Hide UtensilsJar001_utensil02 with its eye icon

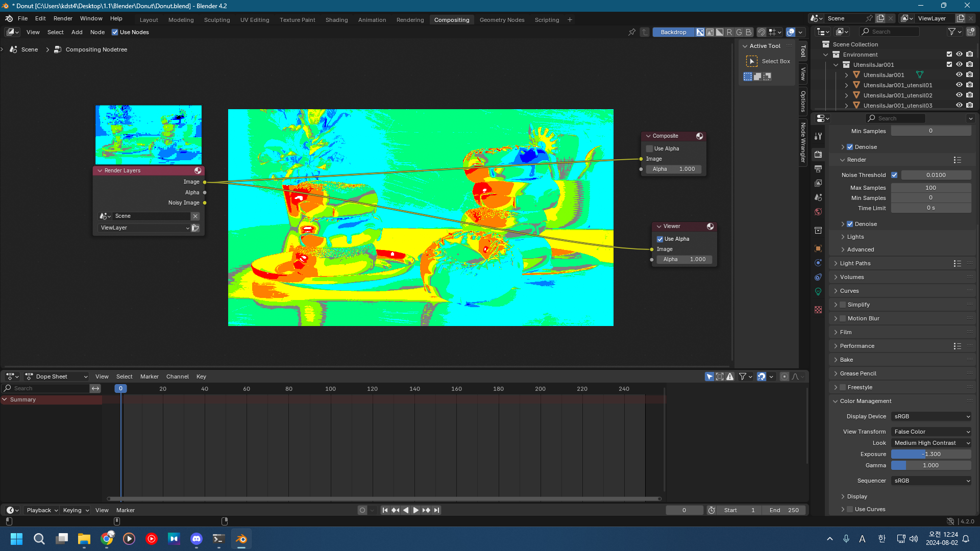click(x=959, y=95)
